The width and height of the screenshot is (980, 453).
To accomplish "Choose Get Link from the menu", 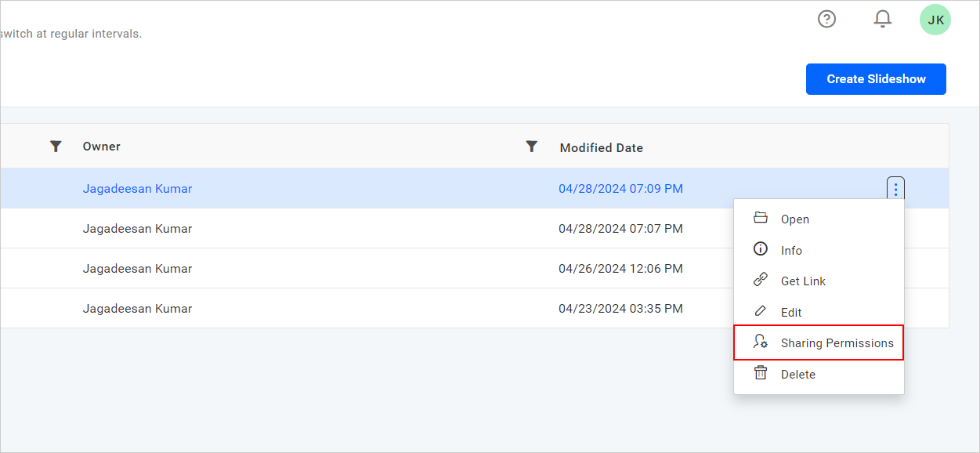I will [803, 281].
